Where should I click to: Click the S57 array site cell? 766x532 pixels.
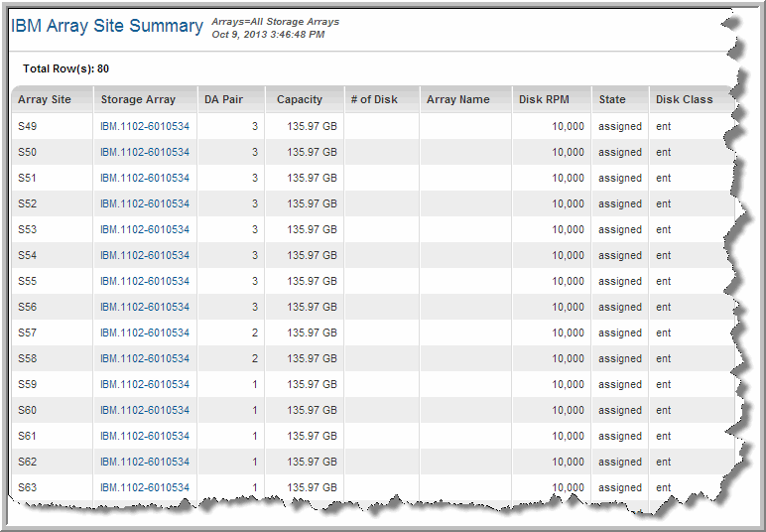[x=27, y=333]
